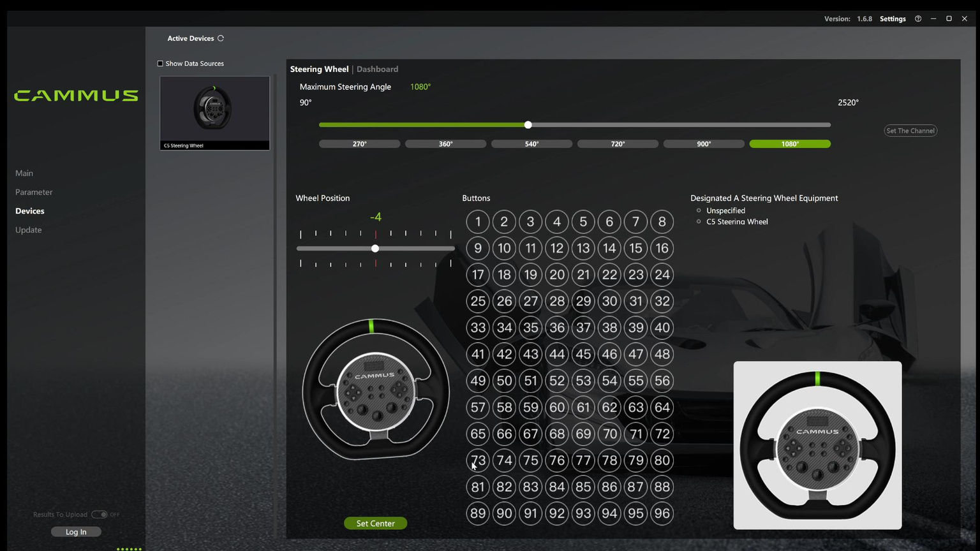The image size is (980, 551).
Task: Click button indicator number 40
Action: 662,328
